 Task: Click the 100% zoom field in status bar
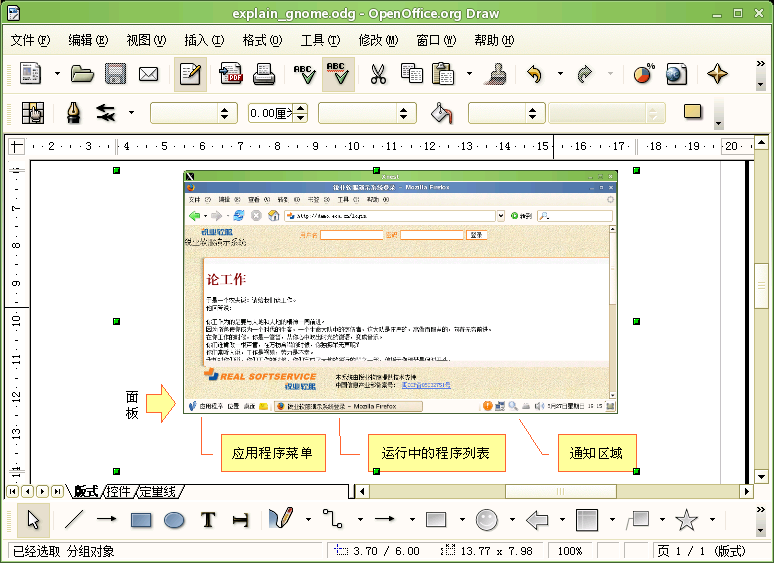pyautogui.click(x=571, y=551)
